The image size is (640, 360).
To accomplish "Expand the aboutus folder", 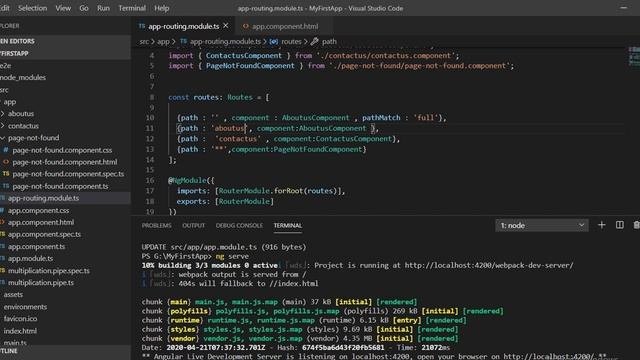I will 21,114.
